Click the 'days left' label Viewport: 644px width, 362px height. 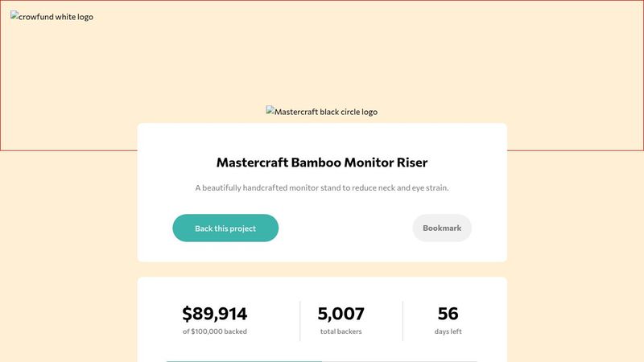(448, 331)
